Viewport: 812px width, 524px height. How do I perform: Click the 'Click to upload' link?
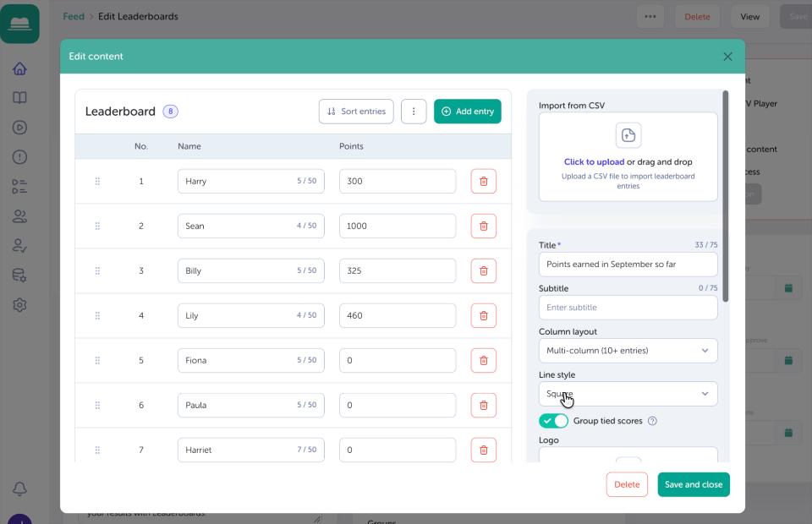click(x=594, y=162)
